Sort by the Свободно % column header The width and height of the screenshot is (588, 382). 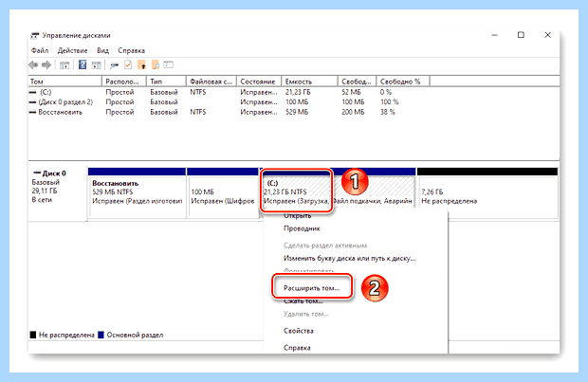[x=403, y=82]
